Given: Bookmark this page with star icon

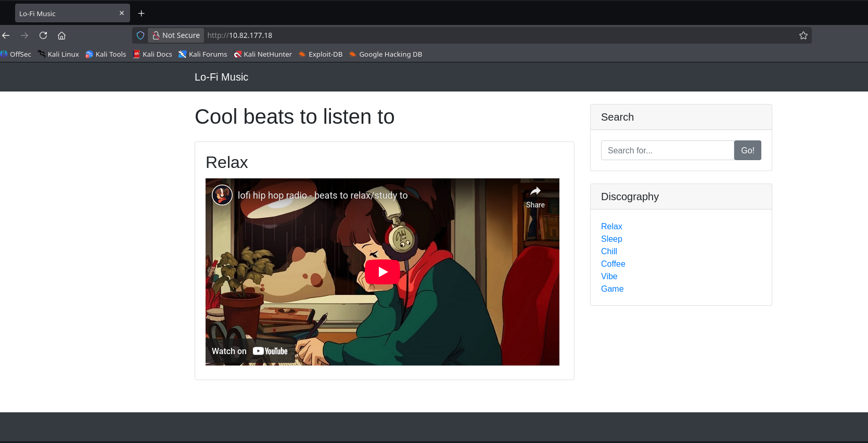Looking at the screenshot, I should tap(803, 35).
